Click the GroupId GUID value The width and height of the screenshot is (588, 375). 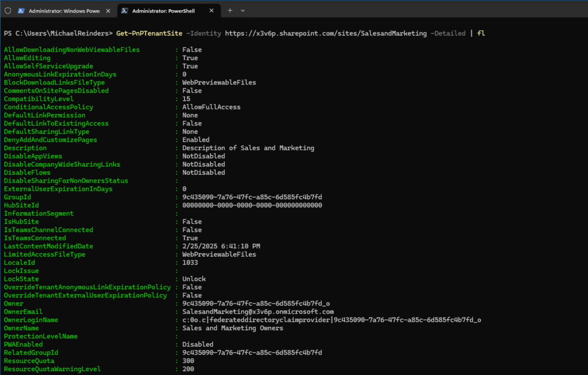pos(252,197)
